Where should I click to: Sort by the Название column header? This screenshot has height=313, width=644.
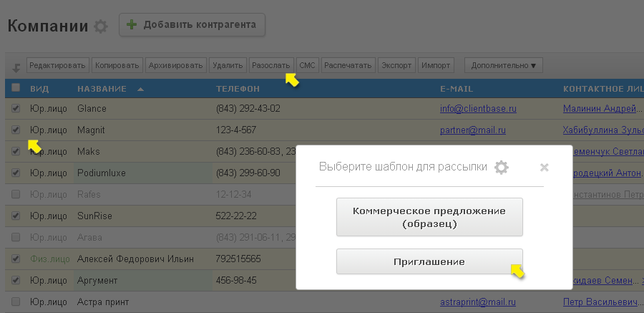102,89
